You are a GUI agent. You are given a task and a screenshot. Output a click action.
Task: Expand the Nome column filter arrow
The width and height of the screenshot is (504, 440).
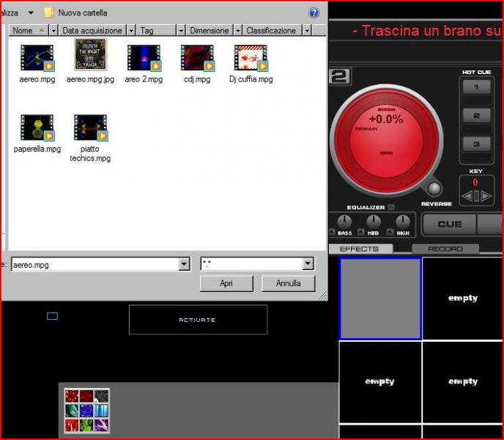click(x=53, y=31)
